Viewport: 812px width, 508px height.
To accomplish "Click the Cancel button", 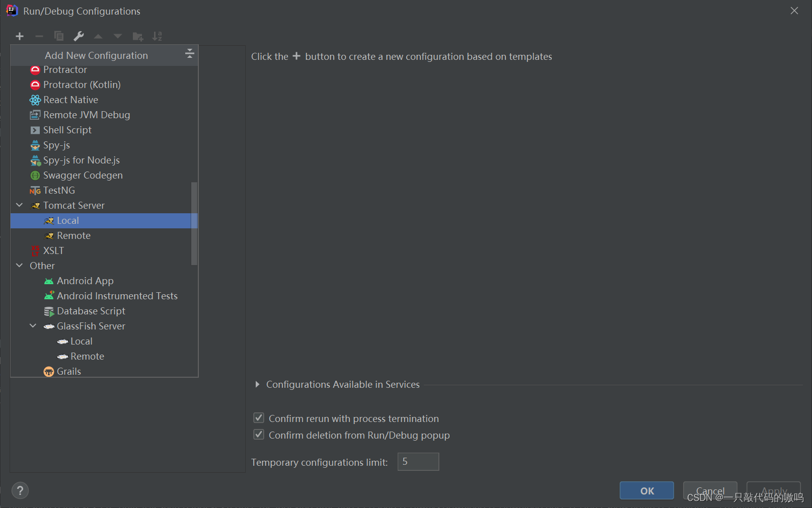I will pos(710,491).
